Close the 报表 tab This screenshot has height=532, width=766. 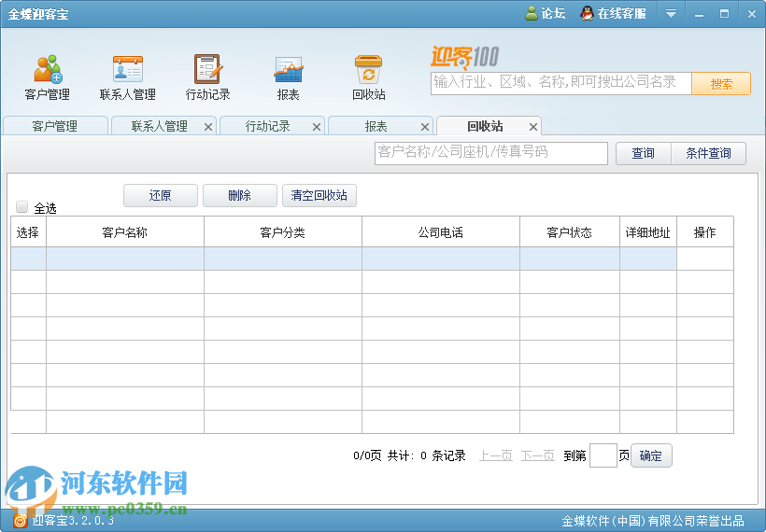pyautogui.click(x=425, y=127)
